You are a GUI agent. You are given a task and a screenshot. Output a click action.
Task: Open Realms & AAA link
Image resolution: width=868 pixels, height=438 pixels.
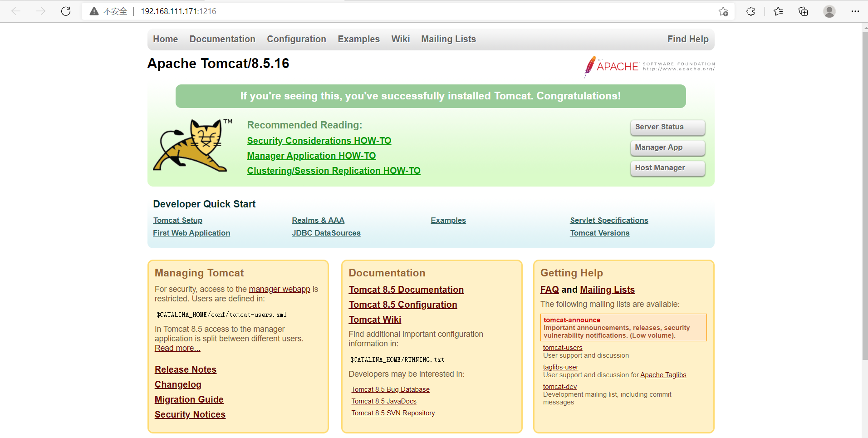pyautogui.click(x=318, y=220)
